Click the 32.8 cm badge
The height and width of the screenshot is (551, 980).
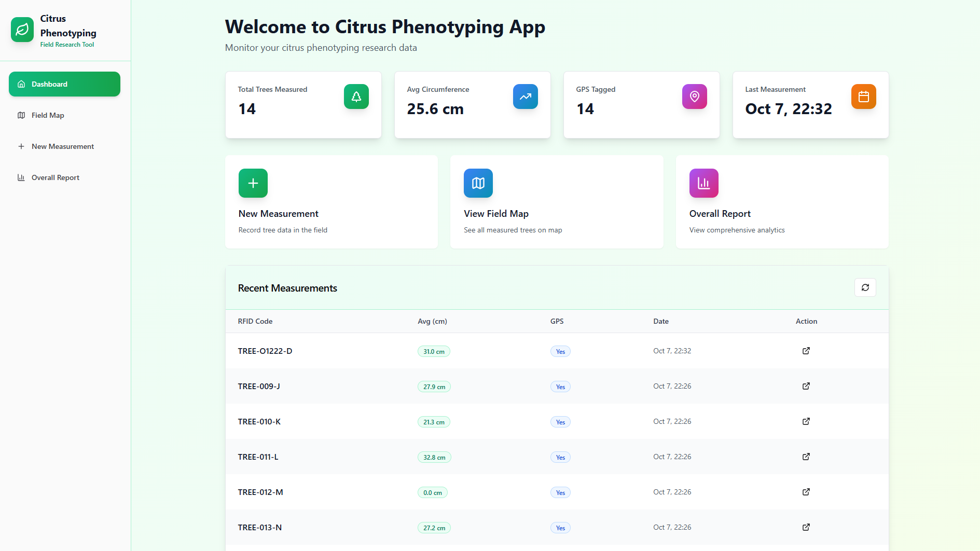point(434,457)
